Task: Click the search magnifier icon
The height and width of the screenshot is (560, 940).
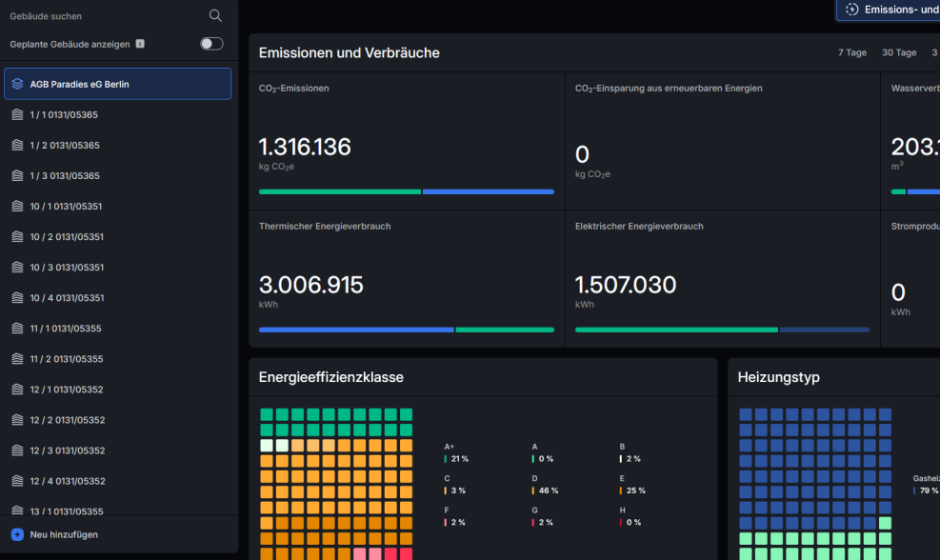Action: click(x=215, y=15)
